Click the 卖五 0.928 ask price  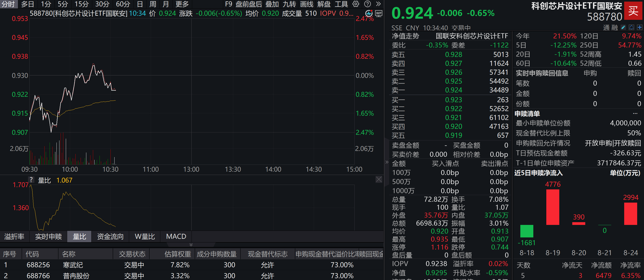tap(453, 54)
